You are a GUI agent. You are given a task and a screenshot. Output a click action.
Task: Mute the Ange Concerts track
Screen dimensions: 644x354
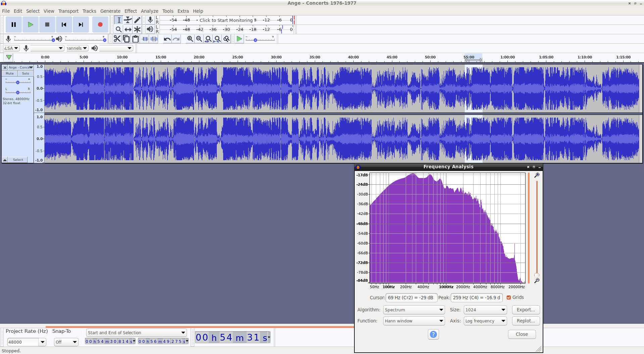tap(10, 74)
